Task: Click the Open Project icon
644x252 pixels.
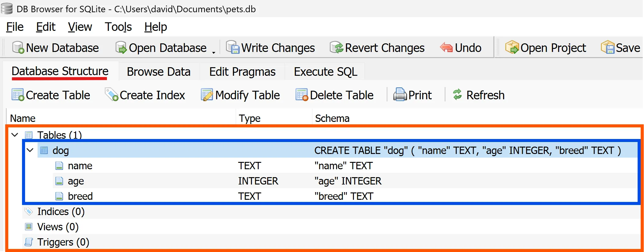Action: coord(512,48)
